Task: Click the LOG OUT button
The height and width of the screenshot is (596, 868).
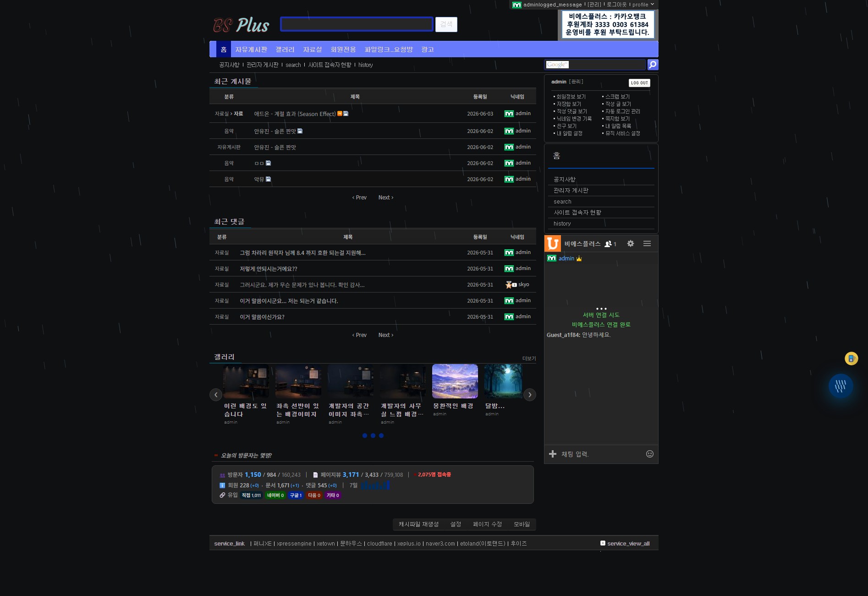Action: click(x=639, y=83)
